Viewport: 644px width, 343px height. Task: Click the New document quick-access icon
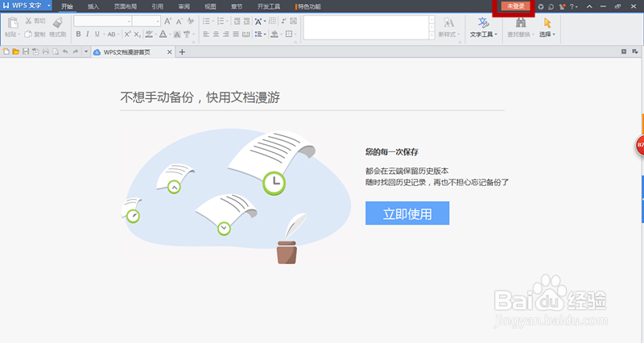(6, 52)
